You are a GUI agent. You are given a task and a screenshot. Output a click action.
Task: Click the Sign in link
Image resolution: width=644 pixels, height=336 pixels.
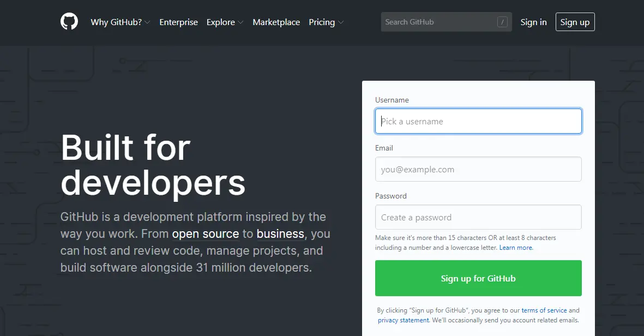[x=533, y=22]
